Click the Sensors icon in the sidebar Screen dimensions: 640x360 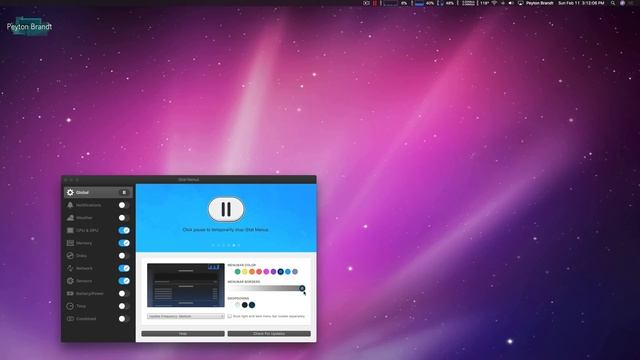(70, 281)
